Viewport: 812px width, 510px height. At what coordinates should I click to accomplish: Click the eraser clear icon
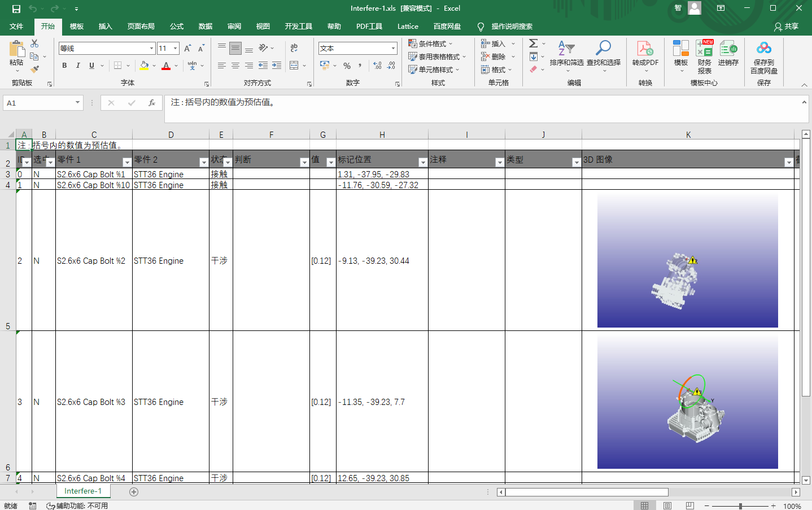click(533, 69)
